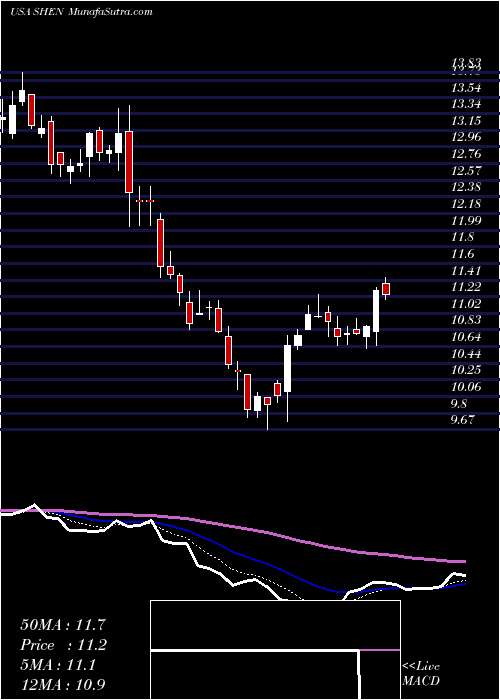500x700 pixels.
Task: Click the MACD histogram box at the bottom
Action: tap(275, 650)
